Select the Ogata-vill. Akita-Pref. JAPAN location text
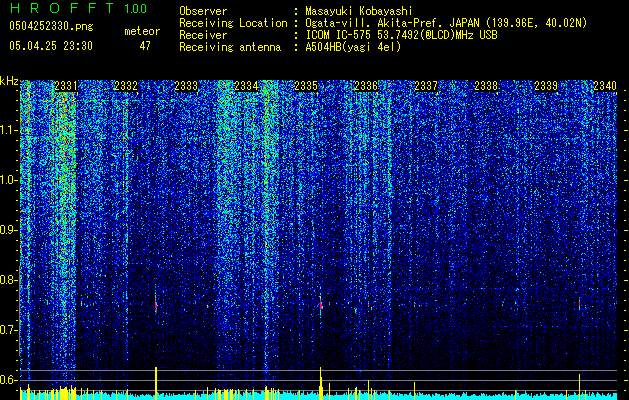Image resolution: width=629 pixels, height=400 pixels. coord(446,23)
